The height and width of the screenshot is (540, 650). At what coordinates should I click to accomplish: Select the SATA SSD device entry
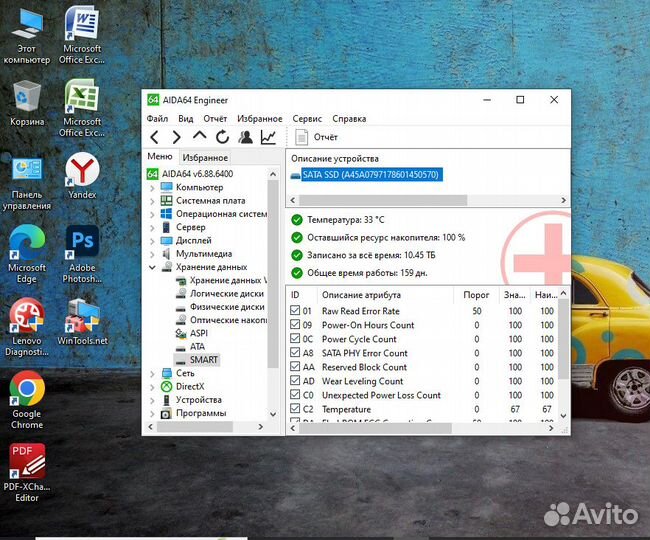click(x=366, y=175)
